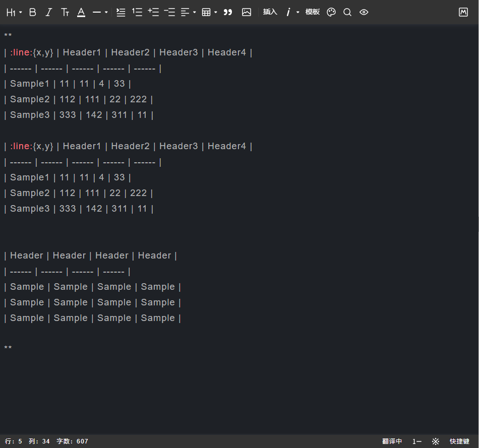Viewport: 479px width, 448px height.
Task: Insert an image using picture icon
Action: (247, 12)
